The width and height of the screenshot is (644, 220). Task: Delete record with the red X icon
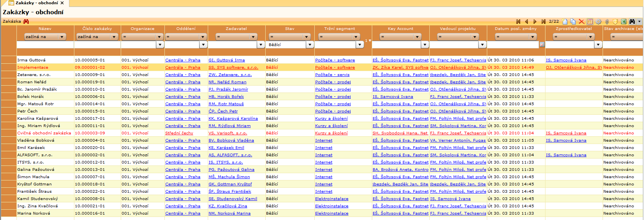pyautogui.click(x=582, y=22)
